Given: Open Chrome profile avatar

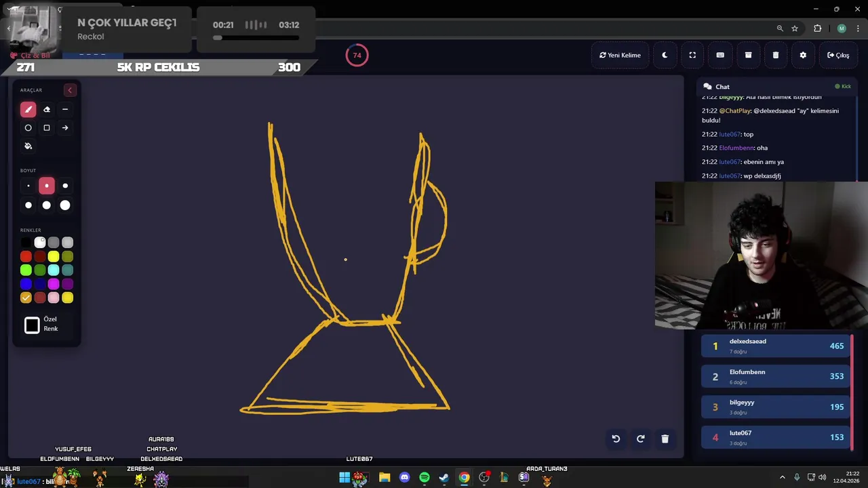Looking at the screenshot, I should pyautogui.click(x=842, y=28).
